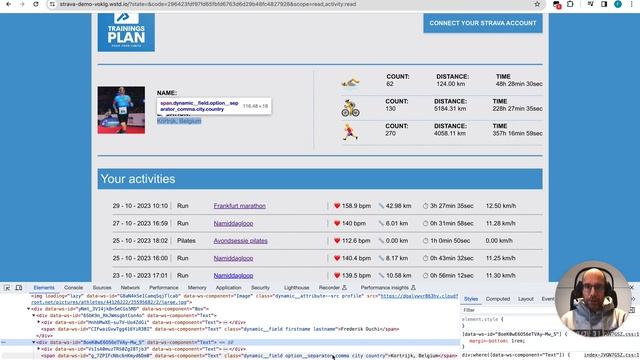This screenshot has width=640, height=360.
Task: View site information icon in address bar
Action: coord(52,4)
